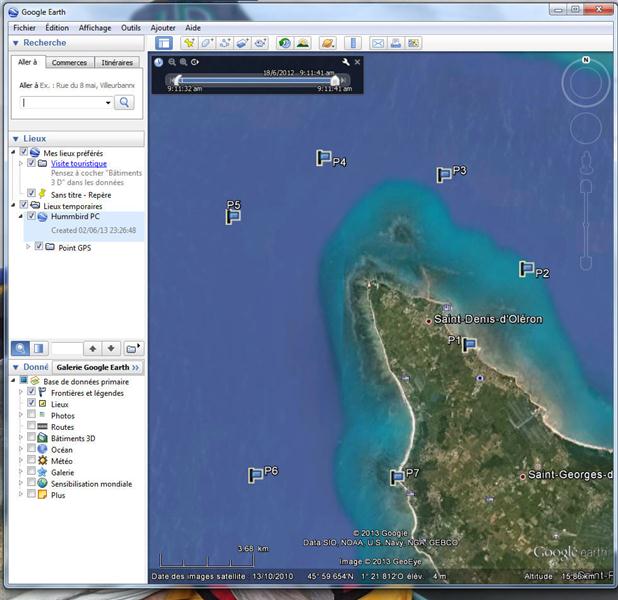Screen dimensions: 618x600
Task: Open Galerie Google Earth button
Action: coord(98,367)
